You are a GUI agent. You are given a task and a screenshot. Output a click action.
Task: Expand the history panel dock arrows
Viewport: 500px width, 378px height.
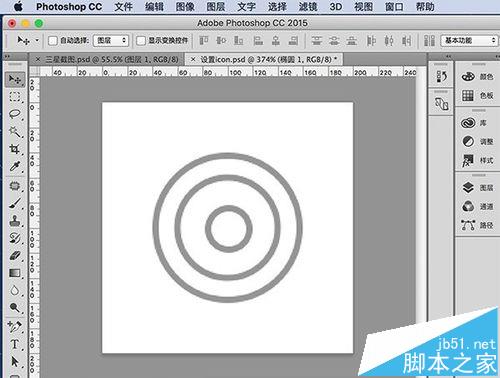(x=448, y=56)
